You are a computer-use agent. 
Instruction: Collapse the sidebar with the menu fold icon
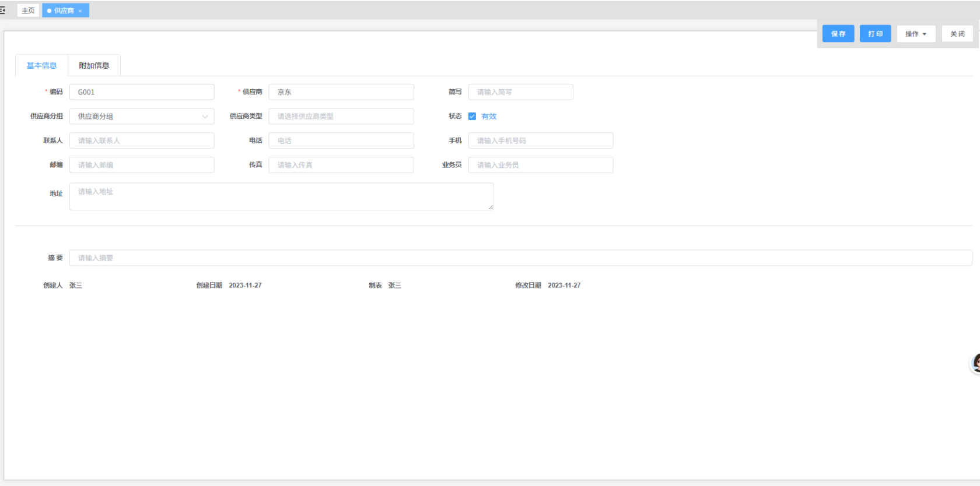click(x=2, y=10)
